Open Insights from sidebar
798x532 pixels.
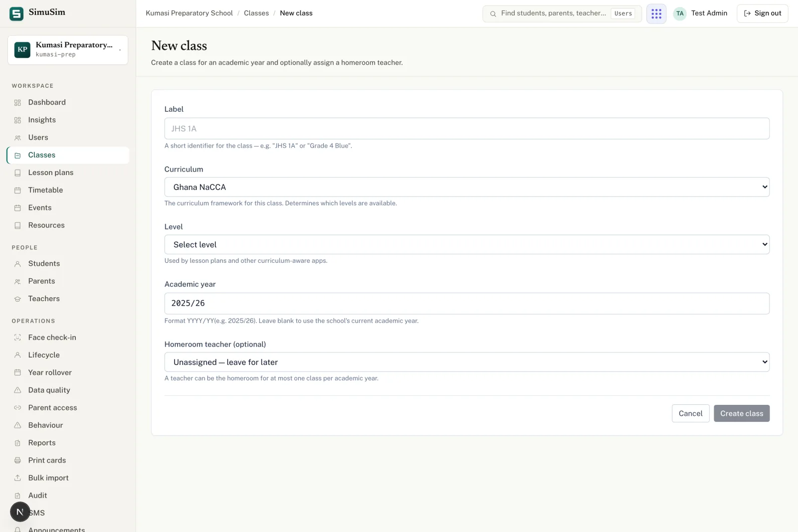coord(68,120)
